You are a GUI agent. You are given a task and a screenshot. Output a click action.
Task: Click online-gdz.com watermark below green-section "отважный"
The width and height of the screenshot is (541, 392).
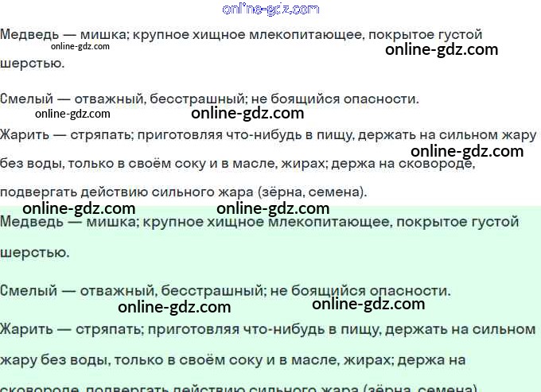click(x=174, y=307)
